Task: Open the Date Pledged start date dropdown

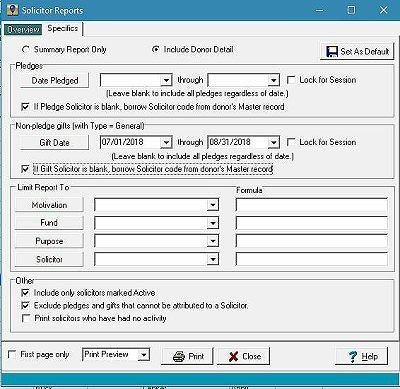Action: 166,80
